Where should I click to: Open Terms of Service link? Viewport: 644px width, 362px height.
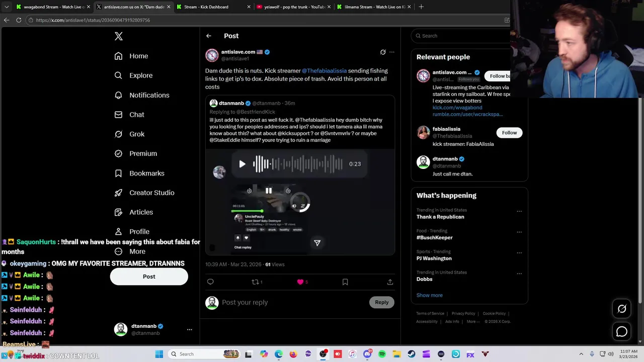pos(430,314)
